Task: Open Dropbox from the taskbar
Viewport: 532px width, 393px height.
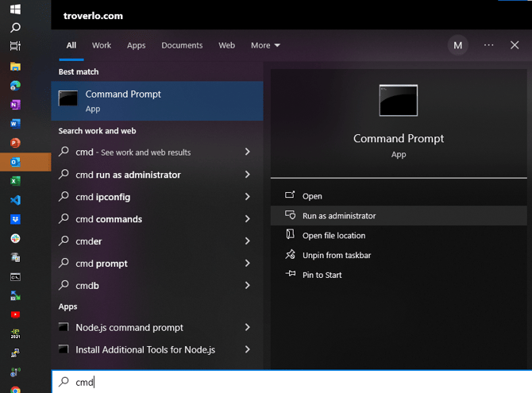Action: click(15, 219)
